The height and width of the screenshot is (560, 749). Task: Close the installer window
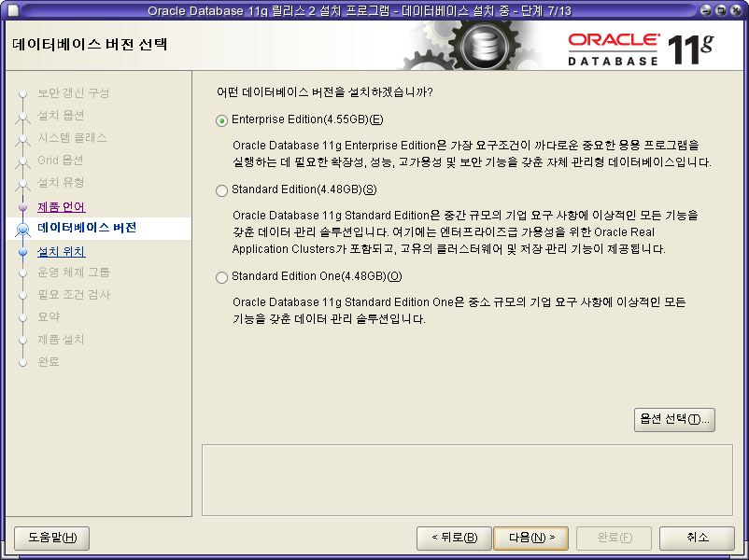click(x=737, y=10)
